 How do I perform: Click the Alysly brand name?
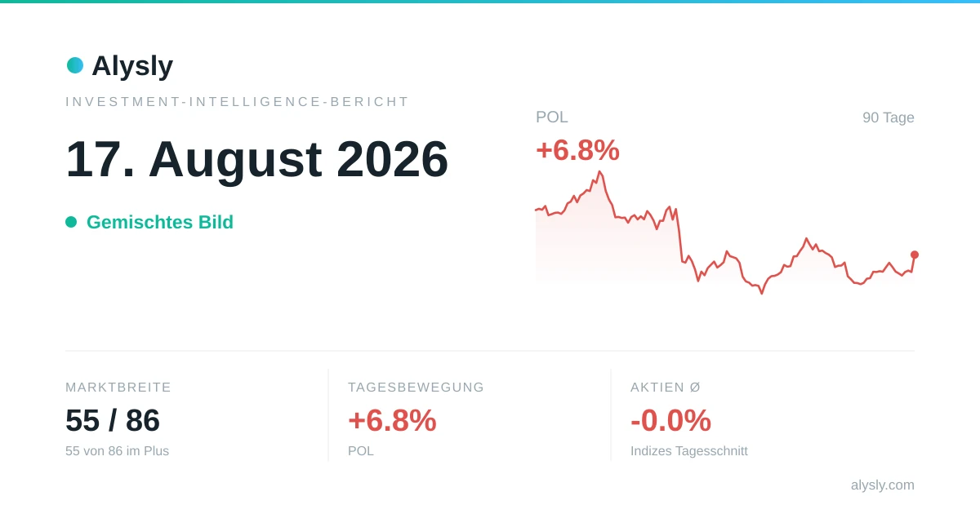(132, 65)
